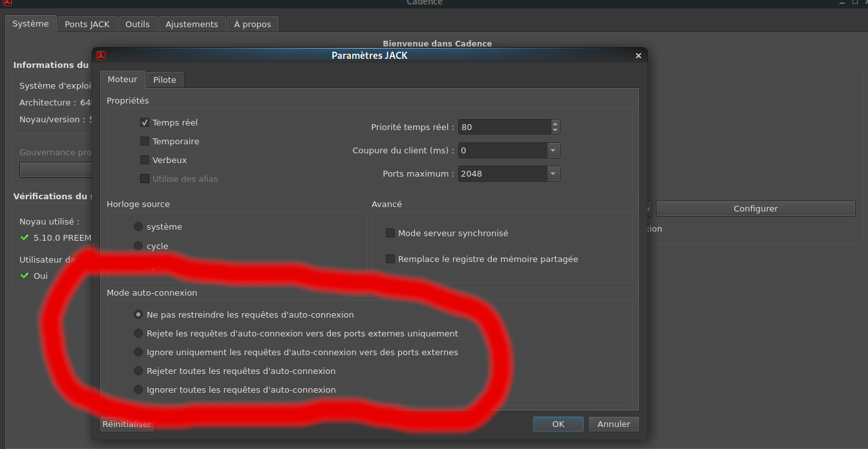The width and height of the screenshot is (868, 449).
Task: Click Annuler to cancel the dialog
Action: click(614, 424)
